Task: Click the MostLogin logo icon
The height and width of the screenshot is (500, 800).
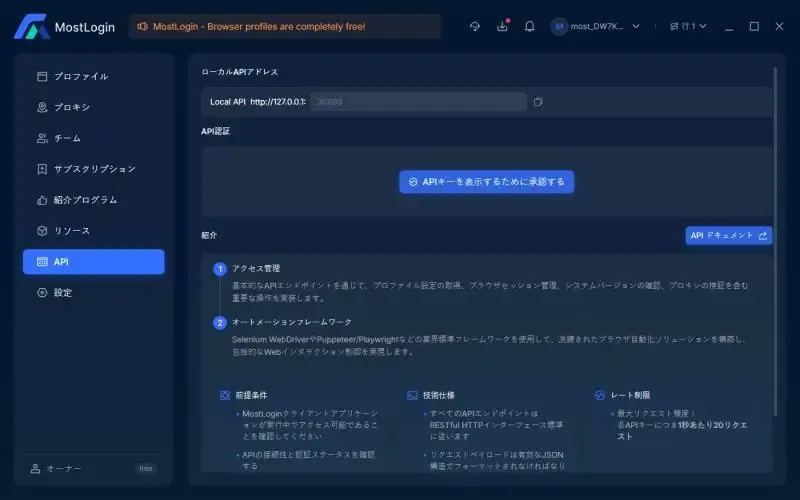Action: [x=31, y=27]
